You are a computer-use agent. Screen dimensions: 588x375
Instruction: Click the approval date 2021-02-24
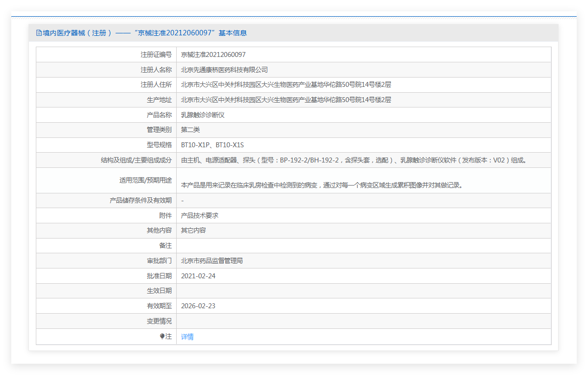point(198,276)
